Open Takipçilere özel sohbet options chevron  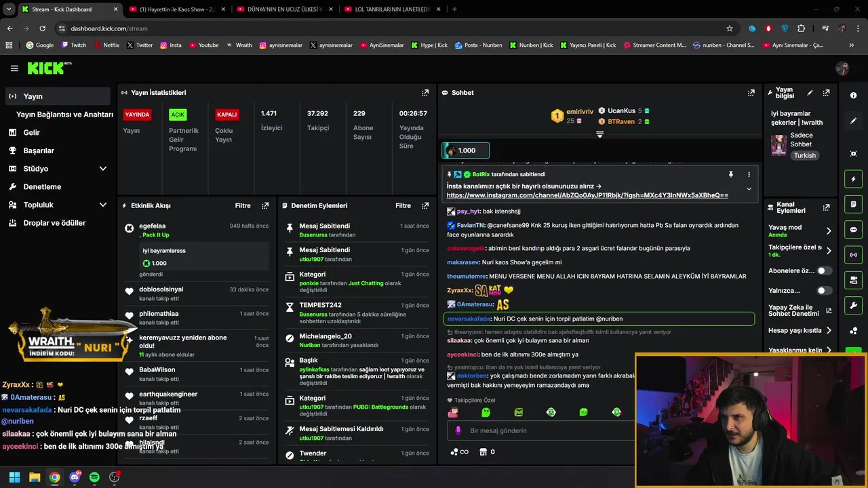click(828, 251)
